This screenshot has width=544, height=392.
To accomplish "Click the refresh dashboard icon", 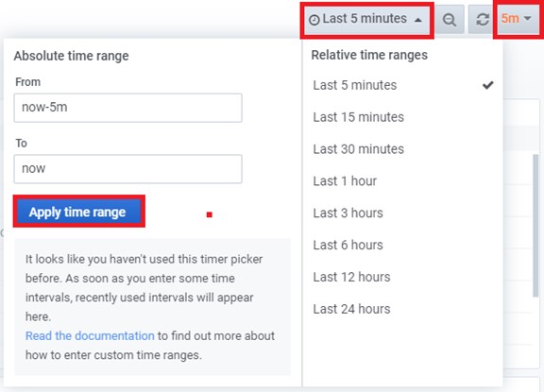I will (483, 20).
